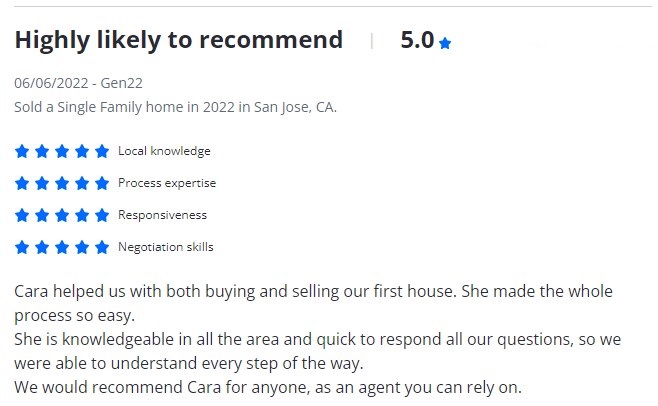Click fifth star of Responsiveness rating
Image resolution: width=658 pixels, height=406 pixels.
tap(102, 215)
